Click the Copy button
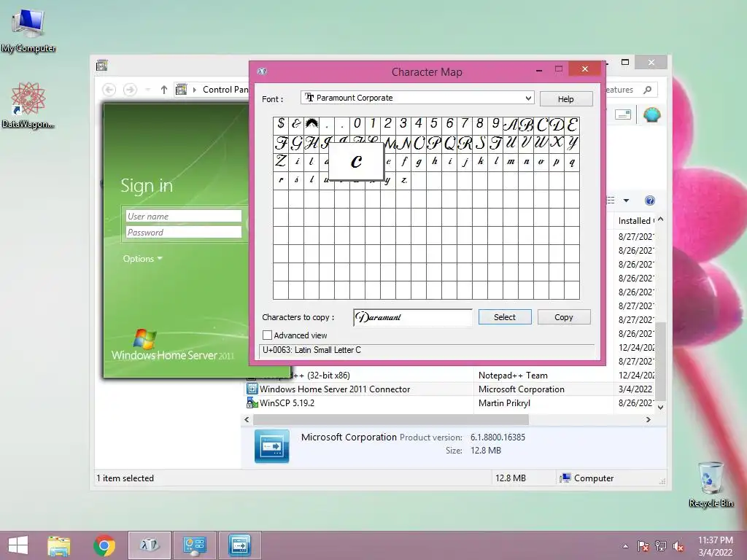This screenshot has width=747, height=560. (564, 317)
